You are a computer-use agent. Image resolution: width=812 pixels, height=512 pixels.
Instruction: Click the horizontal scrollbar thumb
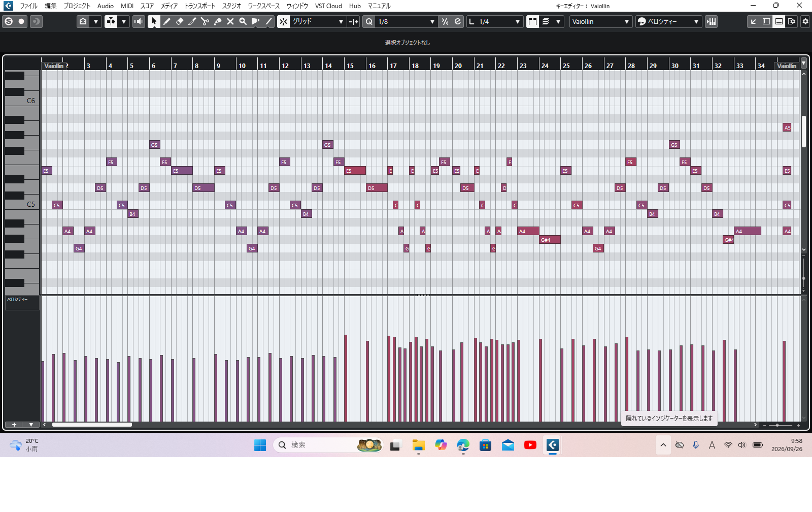click(x=92, y=425)
